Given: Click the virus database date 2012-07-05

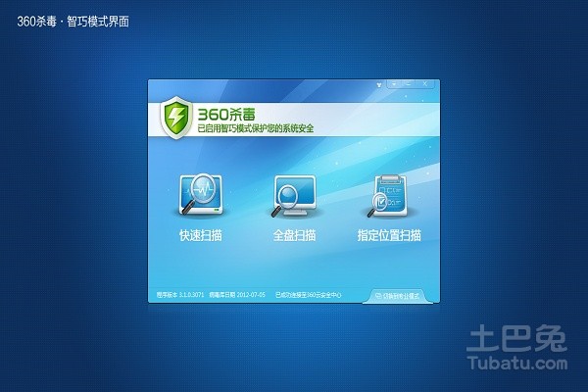Looking at the screenshot, I should [237, 295].
